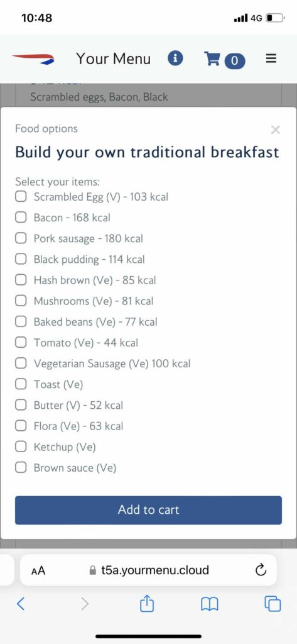Image resolution: width=297 pixels, height=644 pixels.
Task: Check the Baked beans (Ve) option
Action: (21, 321)
